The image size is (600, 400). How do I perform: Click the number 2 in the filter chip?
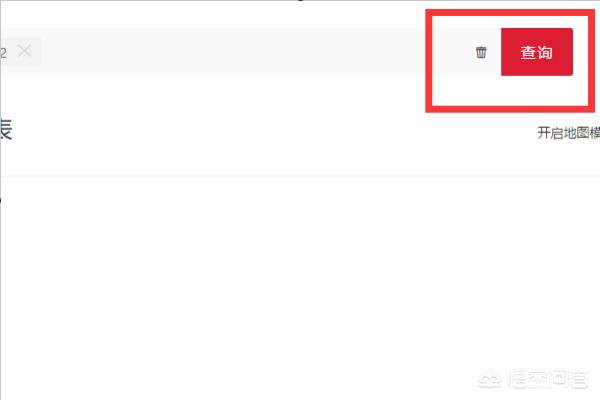(3, 53)
